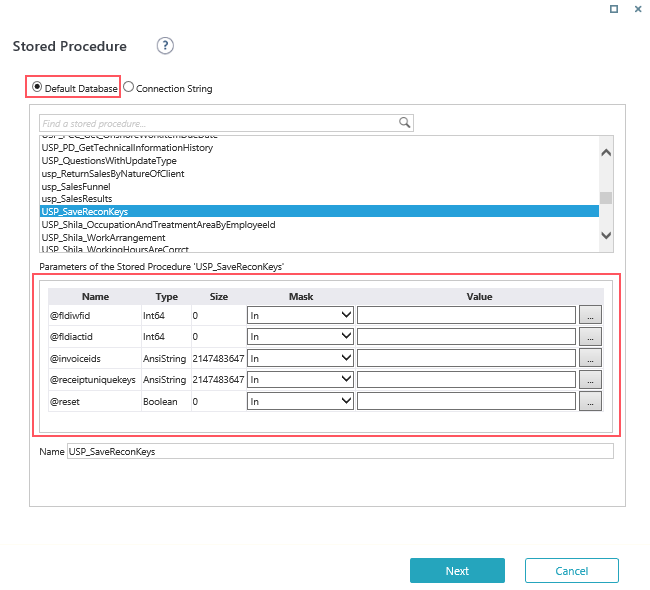Viewport: 650px width, 590px height.
Task: Open the Mask dropdown for @fldiwfid
Action: (300, 315)
